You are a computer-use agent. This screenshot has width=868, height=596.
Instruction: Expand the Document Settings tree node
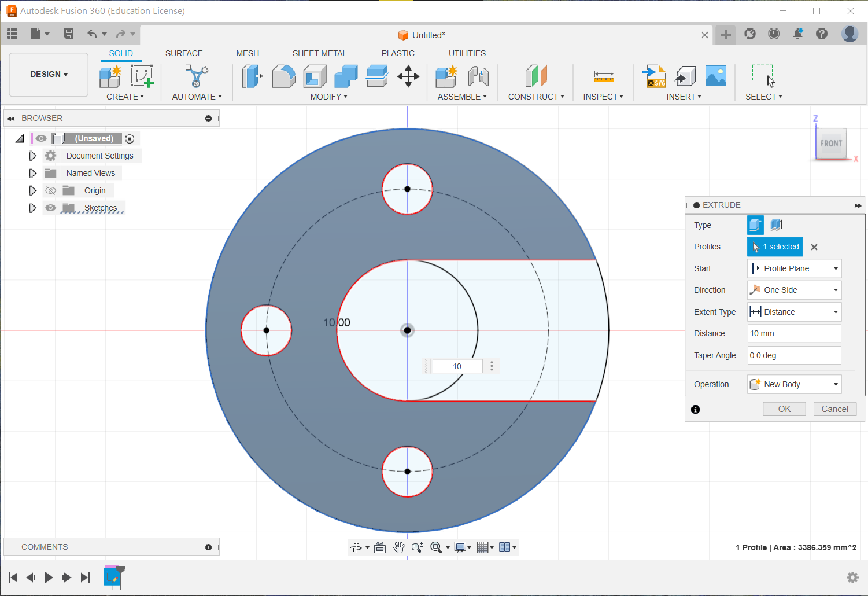click(x=32, y=156)
